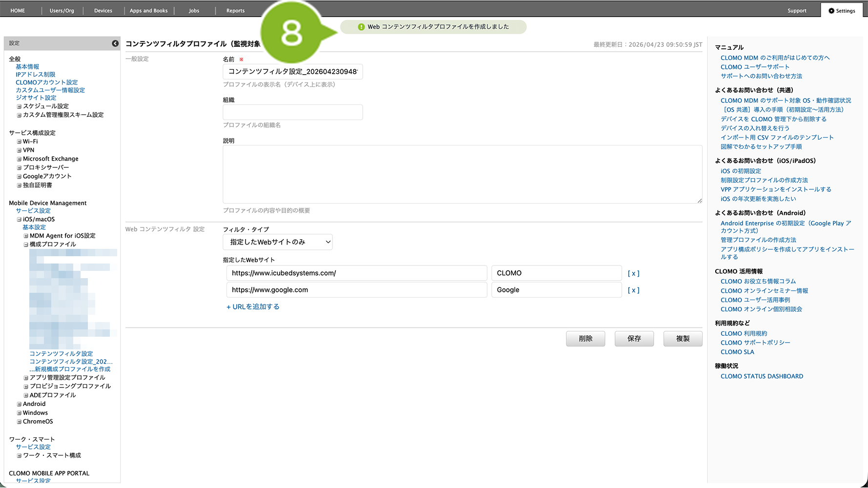Open the Devices menu tab
The image size is (868, 488).
point(103,11)
